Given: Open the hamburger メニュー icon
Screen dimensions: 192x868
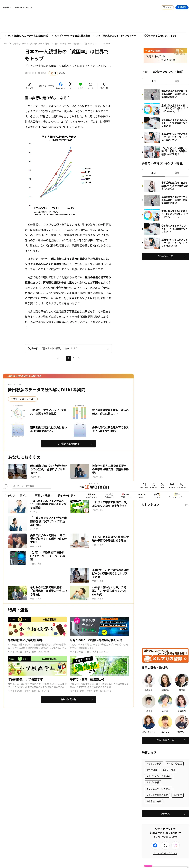Looking at the screenshot, I should coord(6,485).
